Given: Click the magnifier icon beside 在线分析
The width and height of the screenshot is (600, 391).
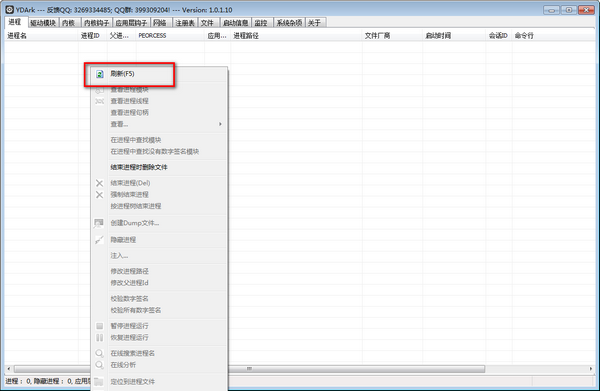Looking at the screenshot, I should click(99, 365).
